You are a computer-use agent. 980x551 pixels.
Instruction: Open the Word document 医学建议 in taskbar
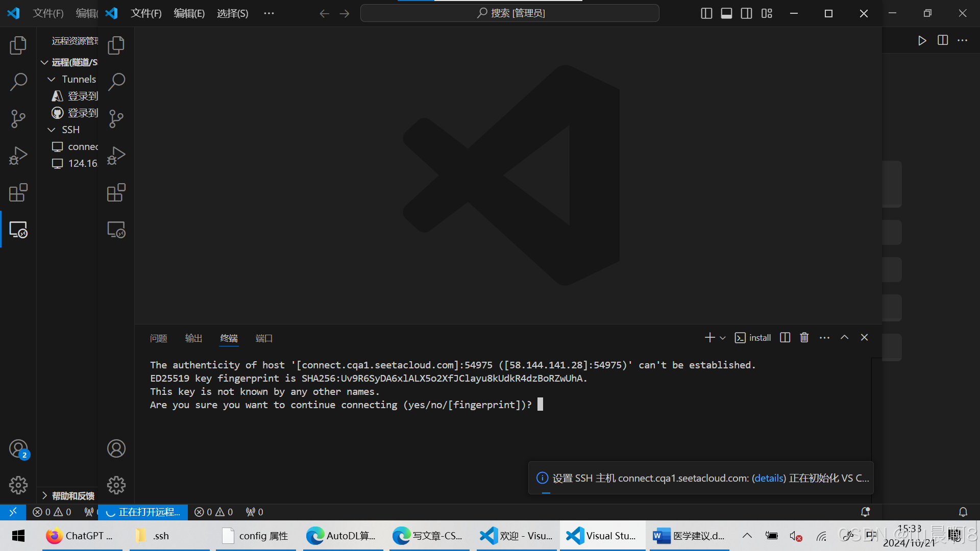point(690,536)
